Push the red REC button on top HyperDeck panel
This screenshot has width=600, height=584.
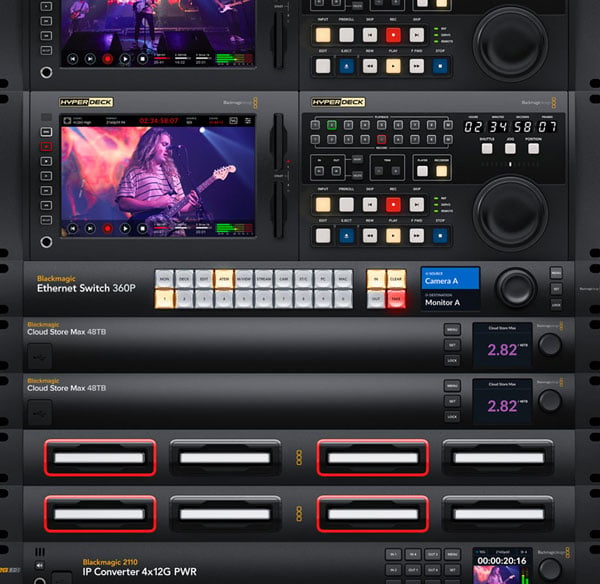pos(393,35)
